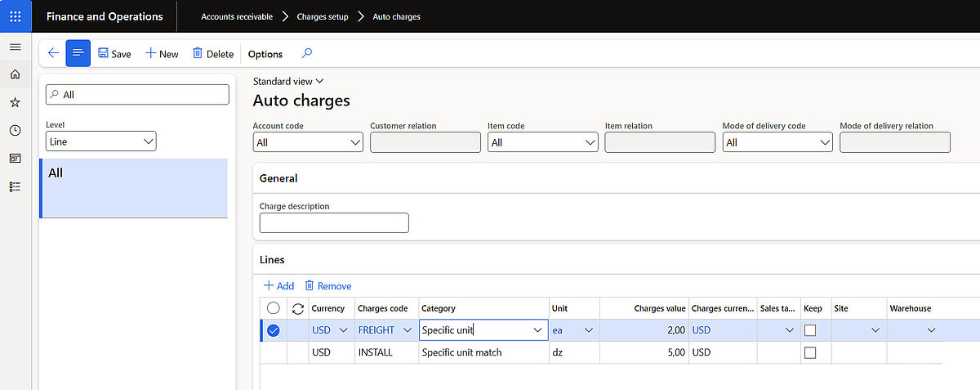Viewport: 980px width, 390px height.
Task: Click the dz unit cell
Action: click(x=574, y=352)
